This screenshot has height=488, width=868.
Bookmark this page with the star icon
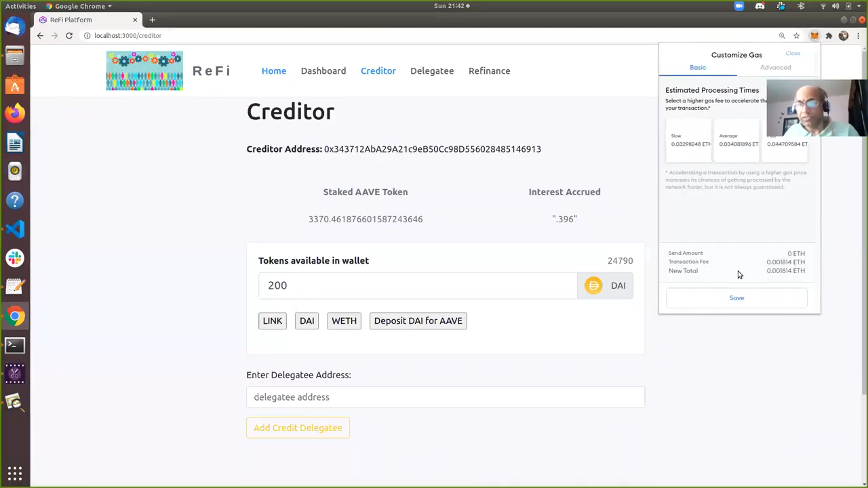(797, 35)
